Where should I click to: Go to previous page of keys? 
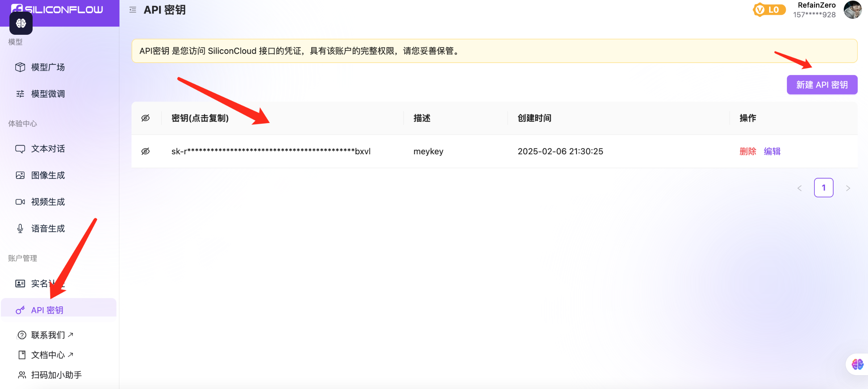pos(800,188)
